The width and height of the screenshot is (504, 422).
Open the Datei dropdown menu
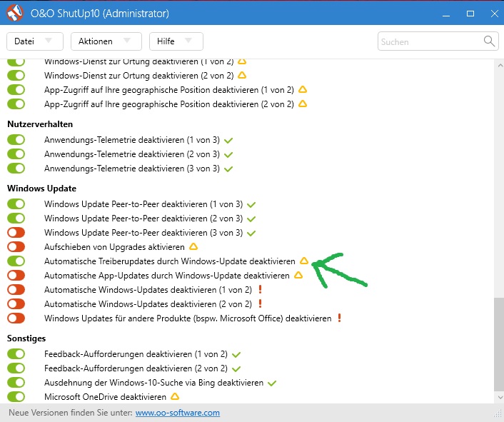(x=35, y=41)
